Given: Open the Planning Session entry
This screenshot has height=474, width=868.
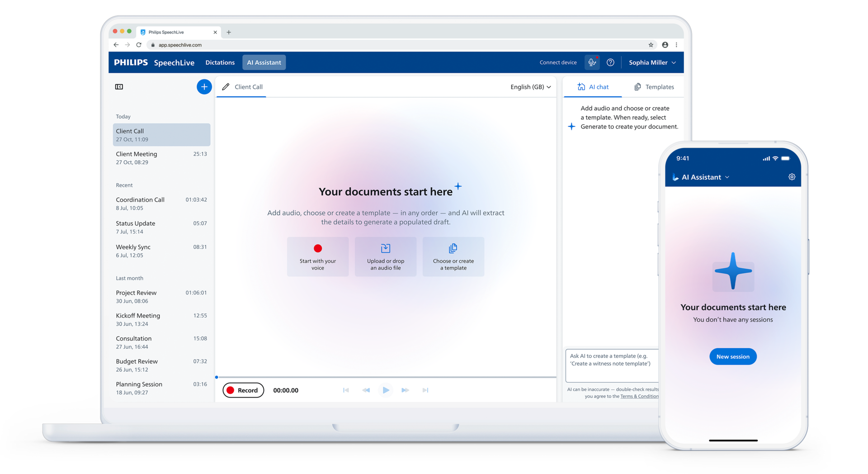Looking at the screenshot, I should (161, 388).
